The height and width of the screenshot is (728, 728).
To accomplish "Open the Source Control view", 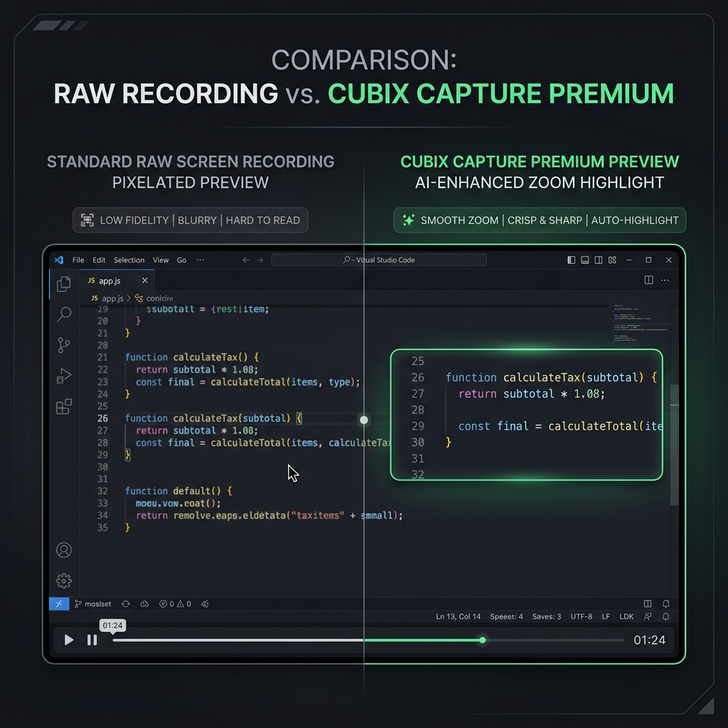I will (63, 345).
